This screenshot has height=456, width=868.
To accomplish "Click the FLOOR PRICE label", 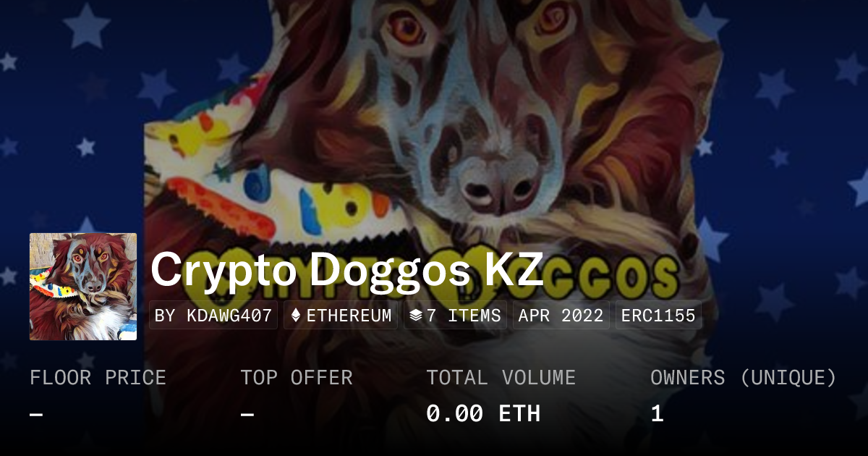I will tap(98, 378).
